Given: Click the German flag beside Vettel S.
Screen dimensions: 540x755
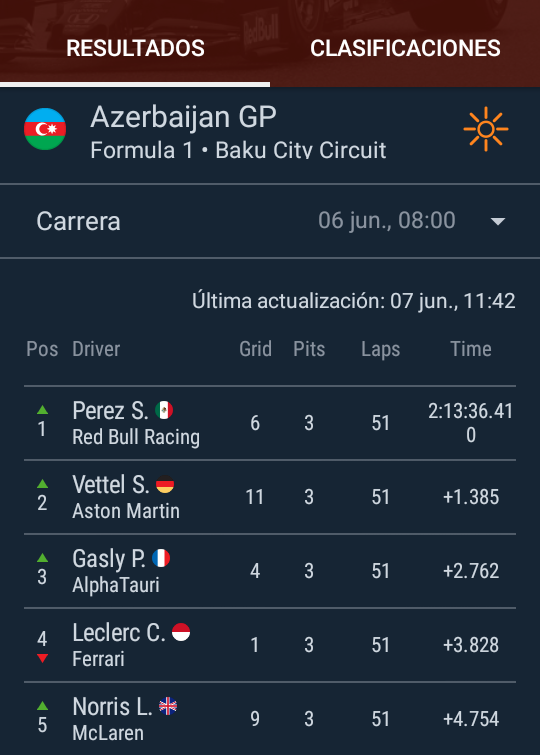Looking at the screenshot, I should (165, 484).
